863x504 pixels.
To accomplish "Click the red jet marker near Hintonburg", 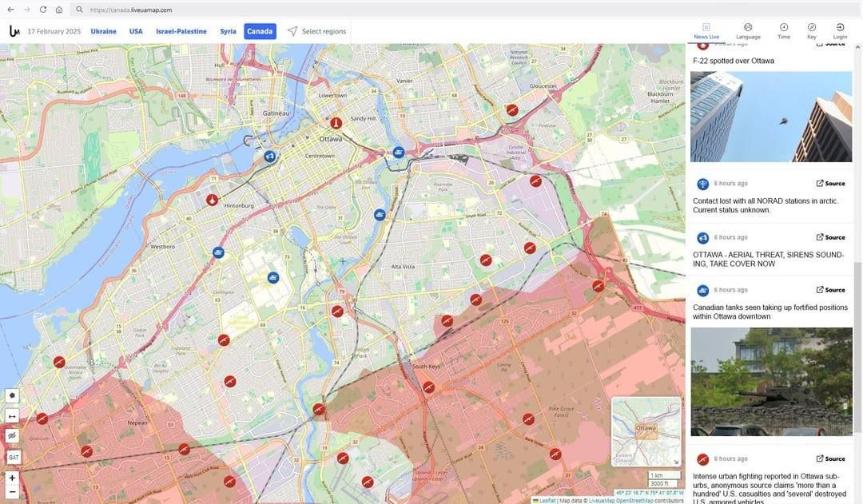I will point(212,200).
